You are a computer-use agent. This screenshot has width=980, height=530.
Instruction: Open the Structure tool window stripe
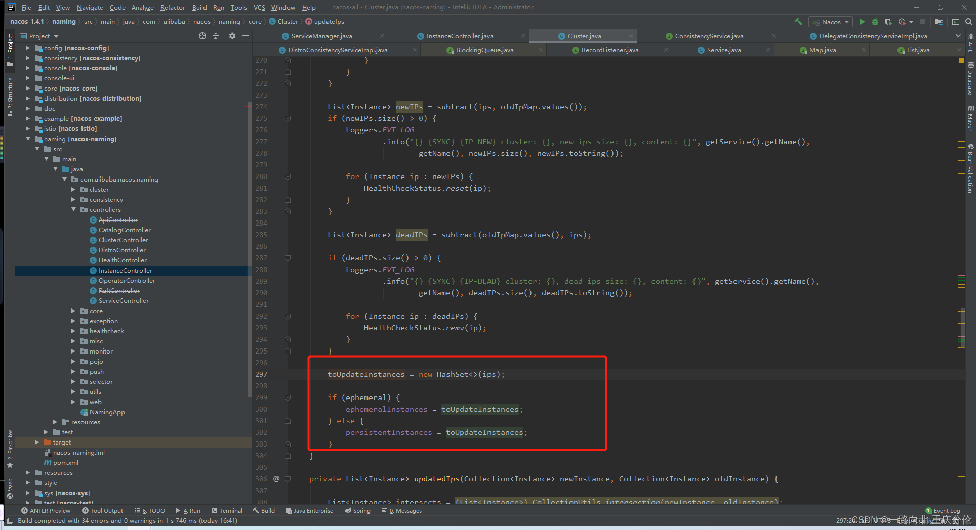pos(10,97)
